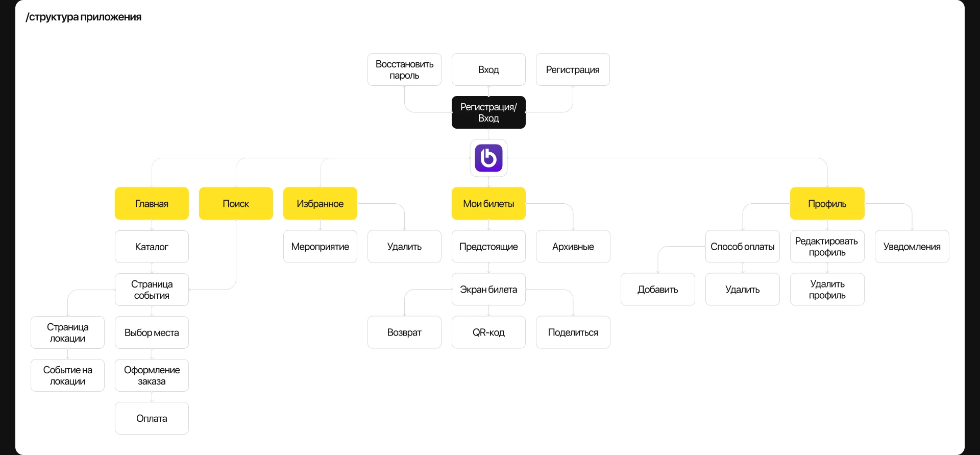Viewport: 980px width, 455px height.
Task: Open the Профиль yellow node
Action: coord(827,204)
